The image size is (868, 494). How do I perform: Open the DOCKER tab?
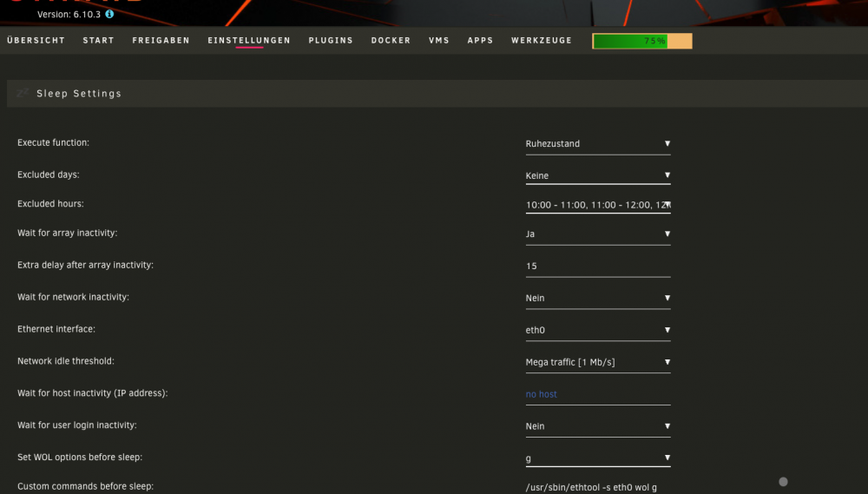tap(391, 41)
